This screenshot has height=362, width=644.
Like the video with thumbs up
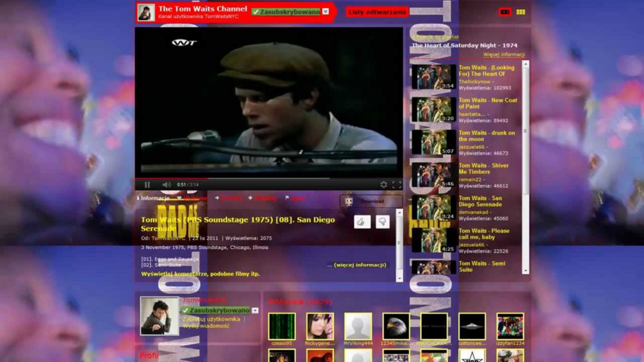362,222
